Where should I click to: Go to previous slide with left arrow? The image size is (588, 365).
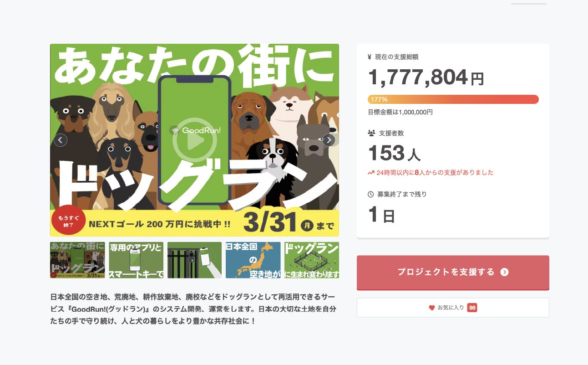(61, 140)
